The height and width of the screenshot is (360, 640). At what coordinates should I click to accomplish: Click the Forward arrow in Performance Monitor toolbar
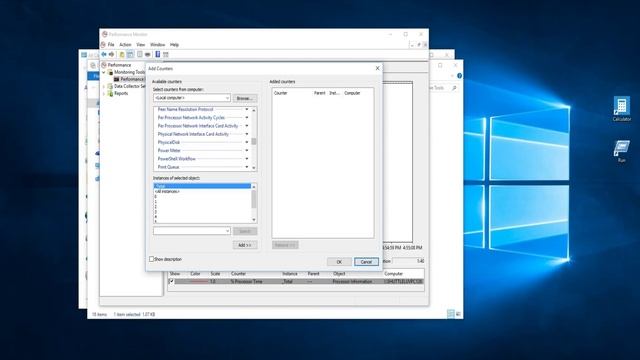[x=111, y=54]
